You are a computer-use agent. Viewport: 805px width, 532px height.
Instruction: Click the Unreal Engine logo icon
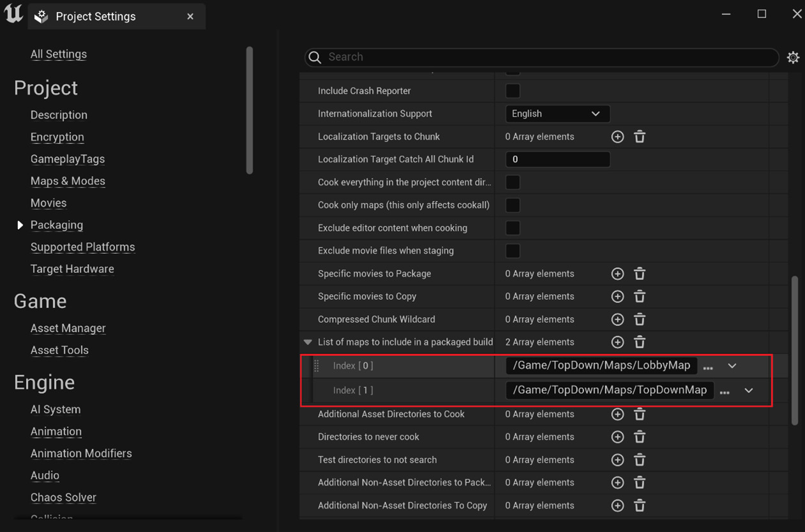(13, 15)
